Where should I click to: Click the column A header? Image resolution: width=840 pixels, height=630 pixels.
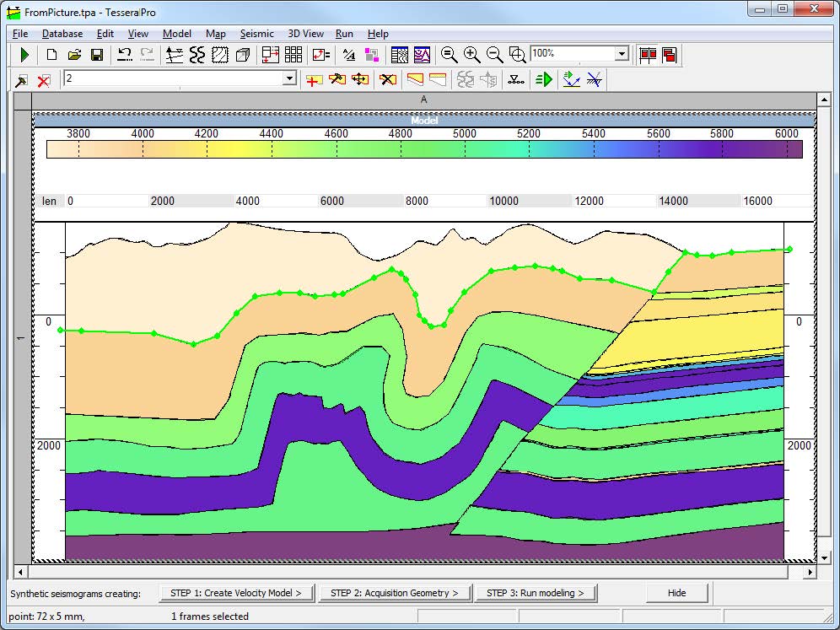(424, 100)
